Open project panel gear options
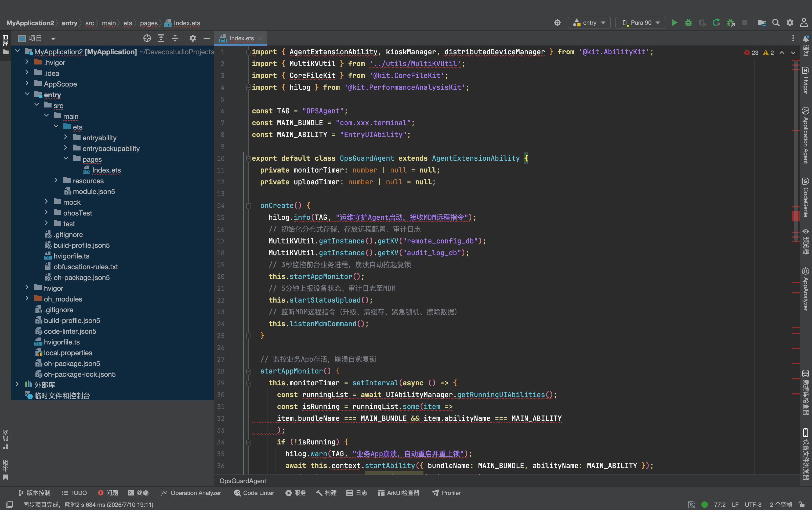This screenshot has width=812, height=510. pos(193,38)
